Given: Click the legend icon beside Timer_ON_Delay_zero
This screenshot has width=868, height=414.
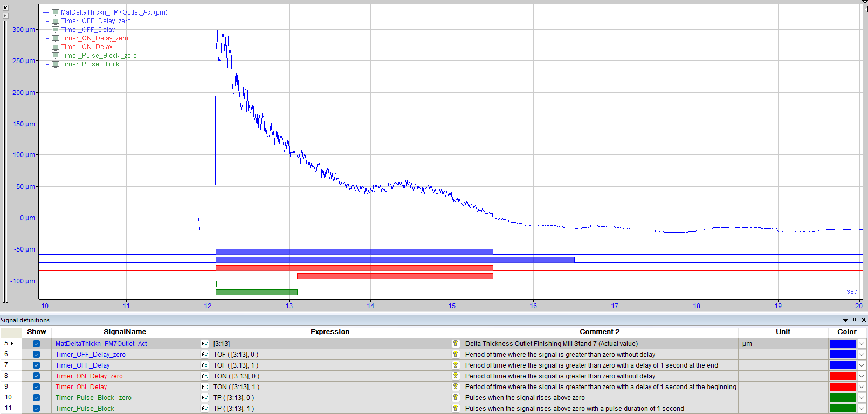Looking at the screenshot, I should [x=56, y=38].
